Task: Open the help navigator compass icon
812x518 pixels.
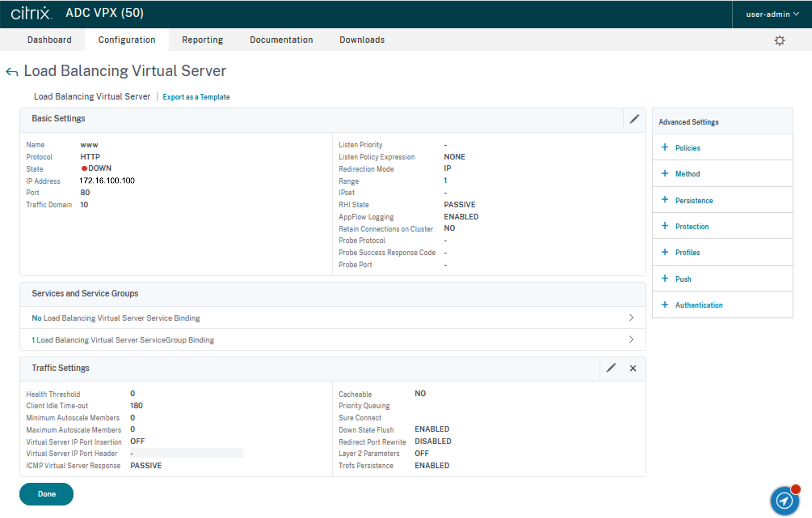Action: [x=784, y=501]
